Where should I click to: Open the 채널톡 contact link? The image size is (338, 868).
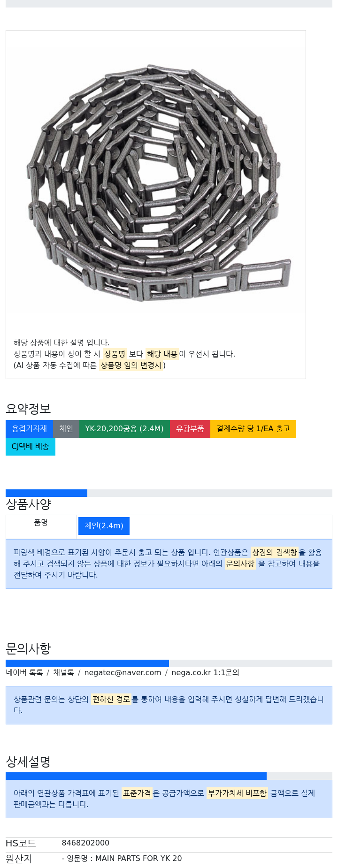(63, 673)
